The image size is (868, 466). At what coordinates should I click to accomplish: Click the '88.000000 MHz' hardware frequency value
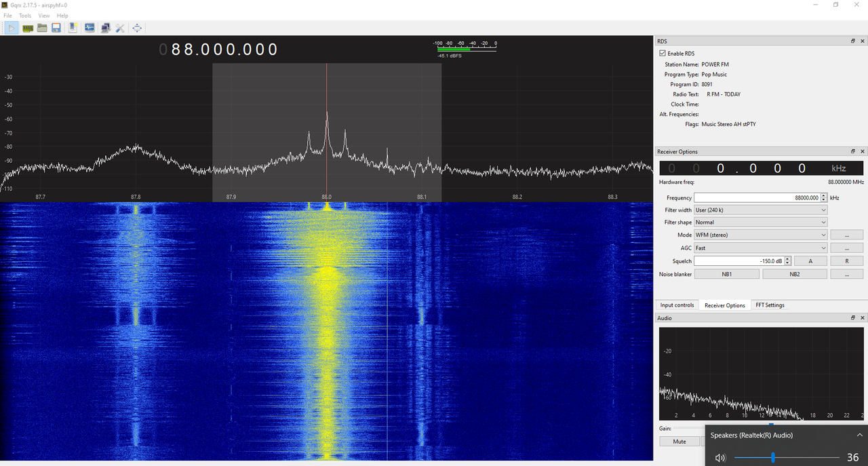click(846, 182)
